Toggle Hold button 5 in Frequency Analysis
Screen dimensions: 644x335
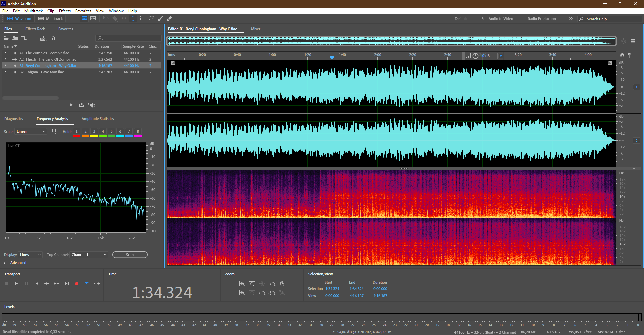(112, 132)
